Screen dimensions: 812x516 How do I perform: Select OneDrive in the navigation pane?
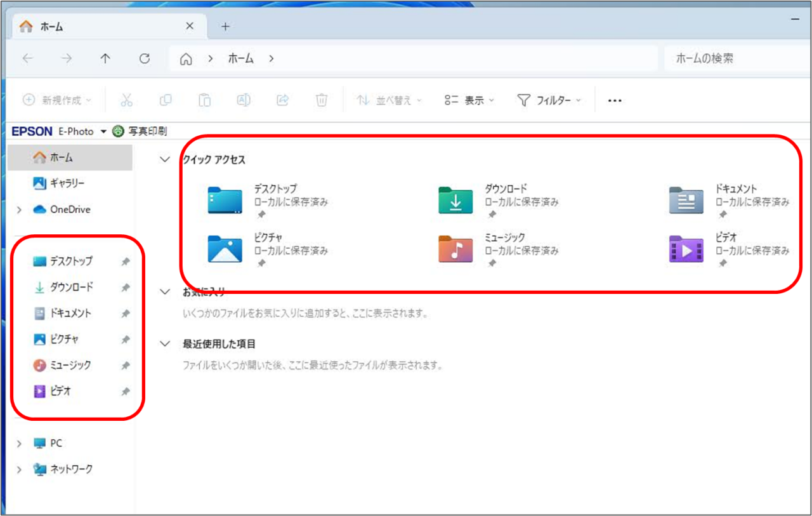tap(70, 209)
